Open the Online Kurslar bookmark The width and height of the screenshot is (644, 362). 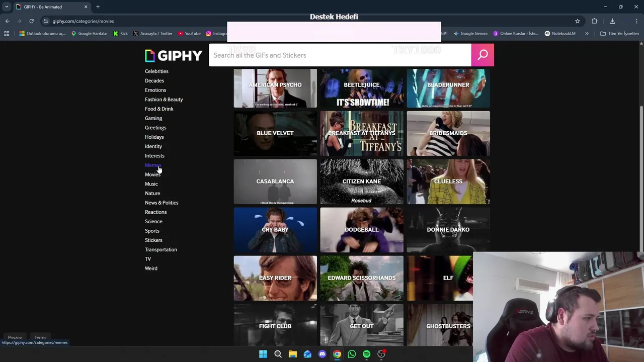(516, 34)
